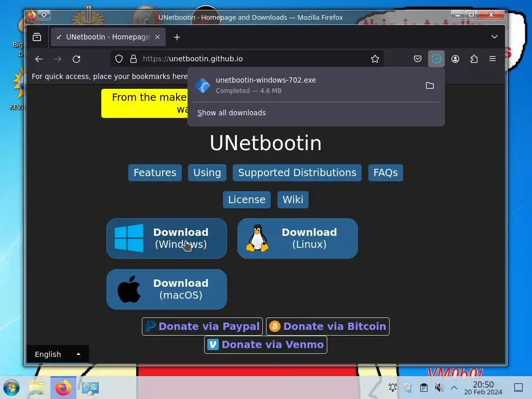Go back with the browser back arrow

click(39, 59)
